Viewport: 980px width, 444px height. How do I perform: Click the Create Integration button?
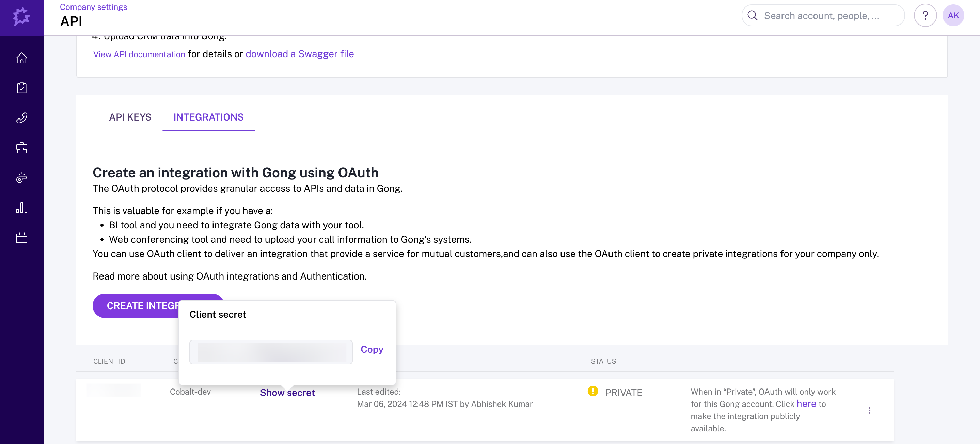click(137, 305)
